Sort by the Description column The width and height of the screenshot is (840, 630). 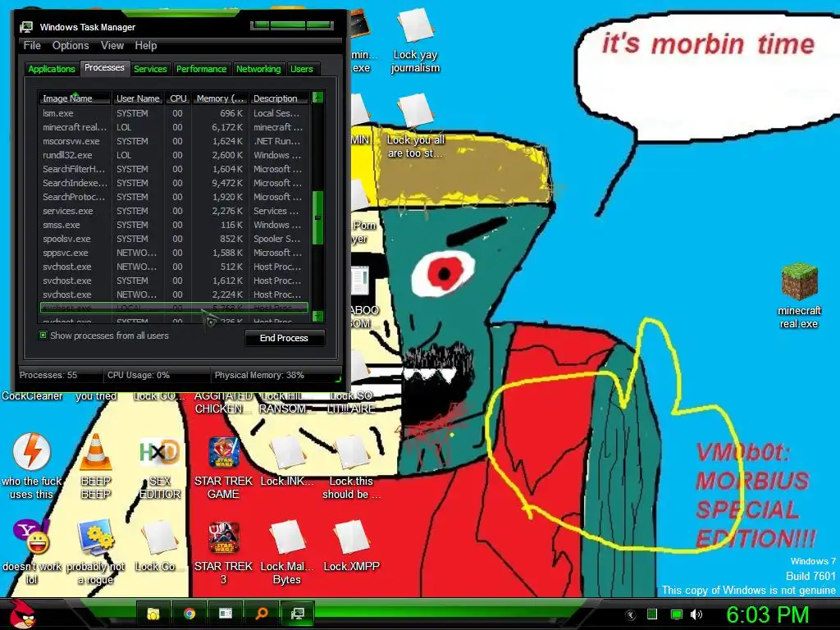279,98
